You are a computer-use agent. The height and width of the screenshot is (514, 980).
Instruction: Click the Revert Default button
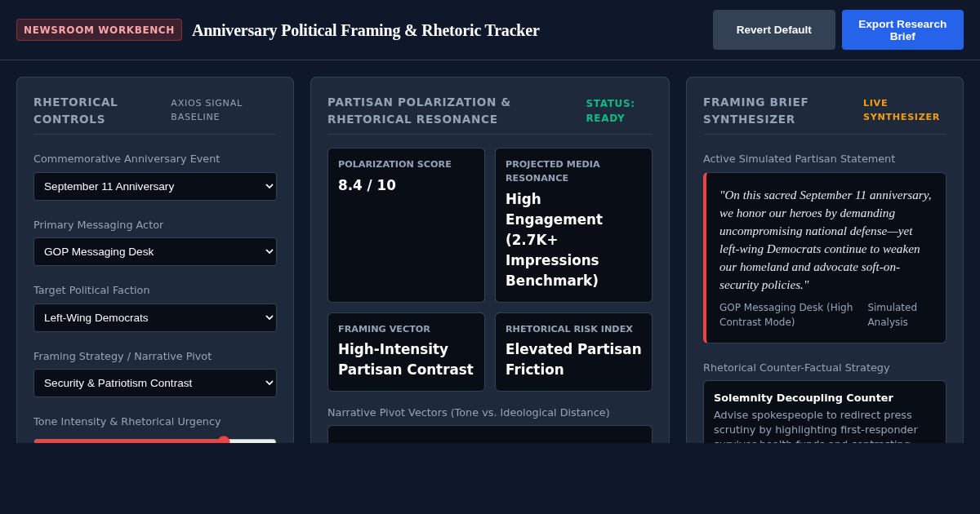click(x=773, y=30)
